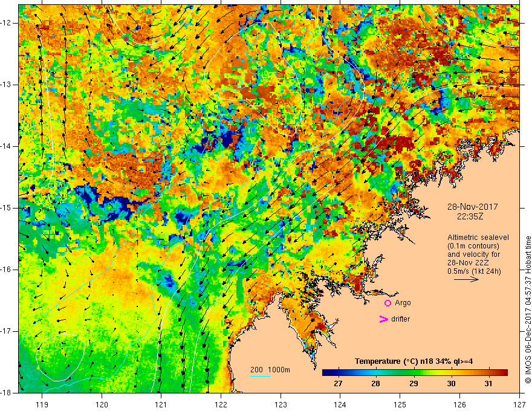532x411 pixels.
Task: Click the longitude label 120
Action: coord(102,404)
